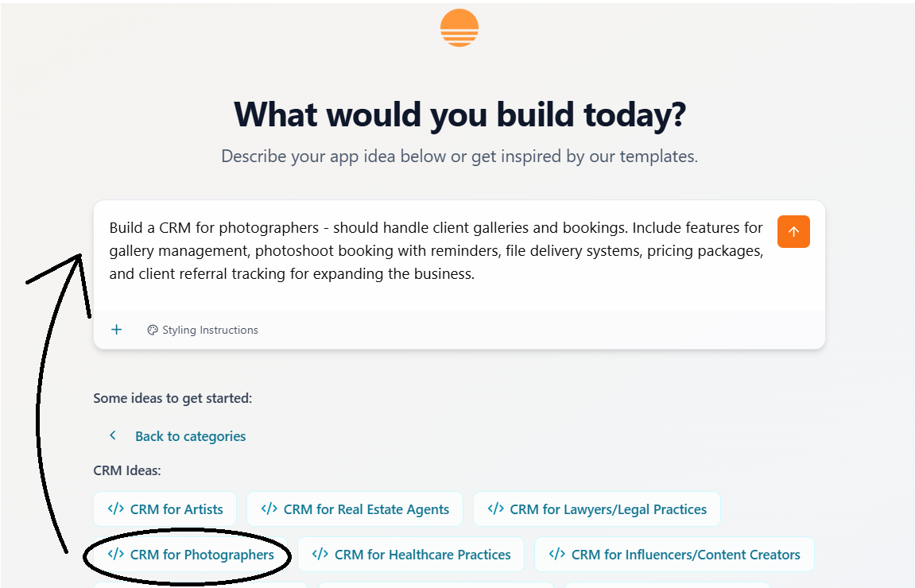Click the orange sun logo
The height and width of the screenshot is (588, 915).
pyautogui.click(x=459, y=28)
